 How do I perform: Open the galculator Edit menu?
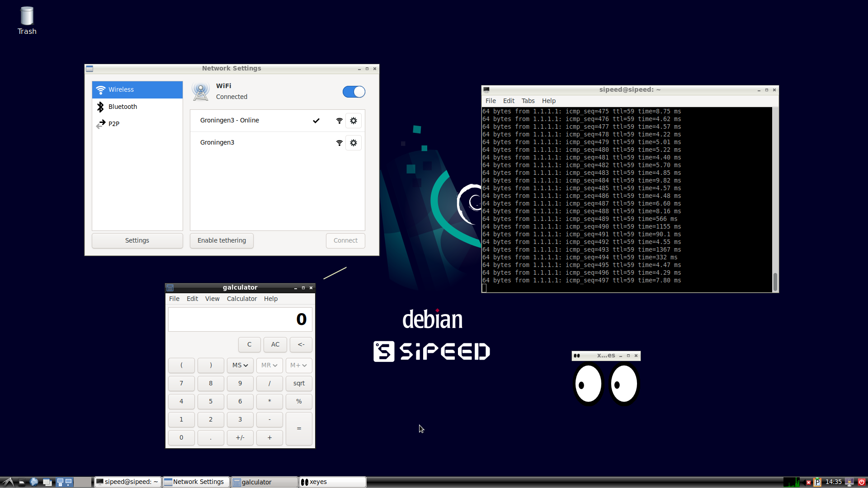[x=192, y=299]
